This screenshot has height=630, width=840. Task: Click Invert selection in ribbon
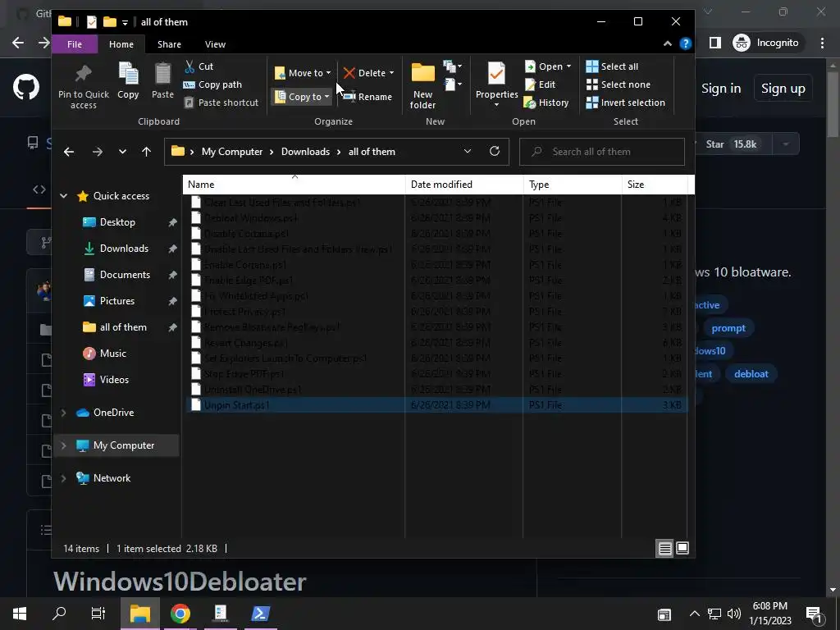click(x=625, y=103)
